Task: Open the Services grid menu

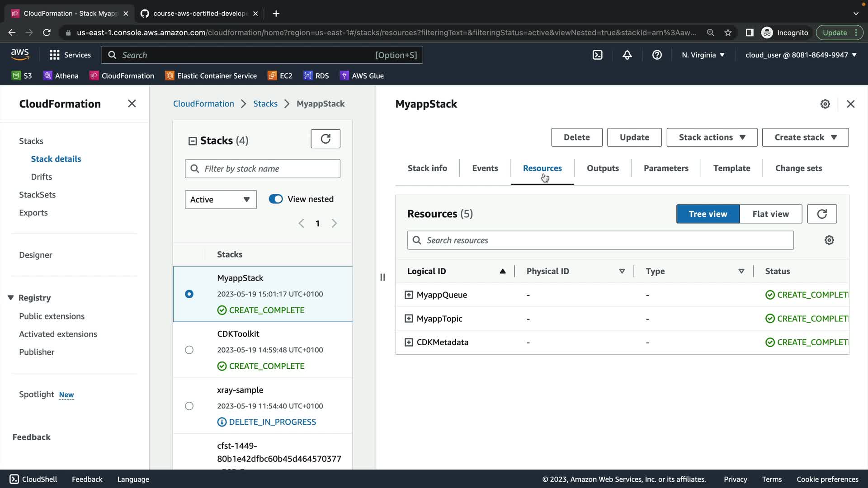Action: click(55, 55)
